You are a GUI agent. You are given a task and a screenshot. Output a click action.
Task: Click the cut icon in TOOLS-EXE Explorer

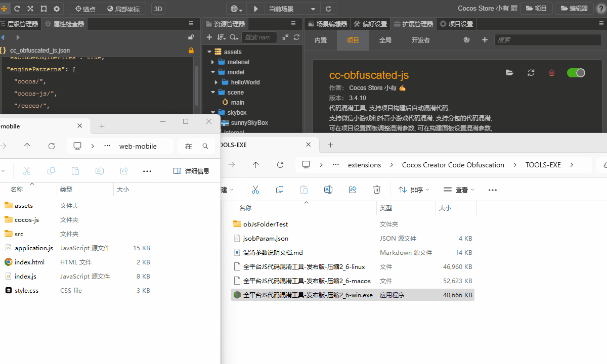coord(255,190)
